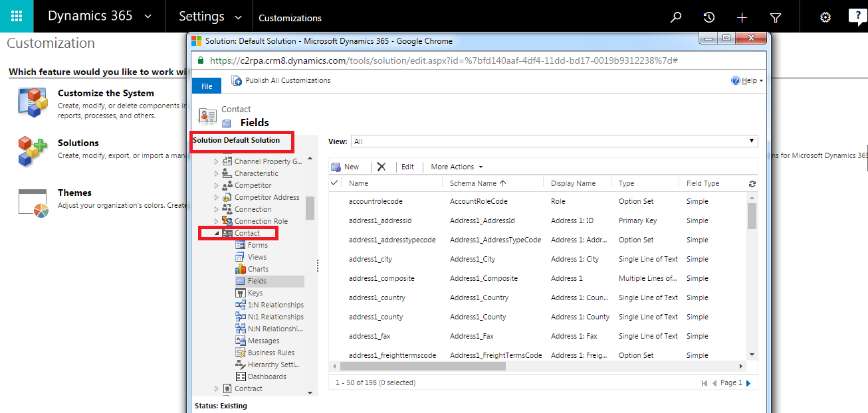Sort by Schema Name column header

coord(477,183)
